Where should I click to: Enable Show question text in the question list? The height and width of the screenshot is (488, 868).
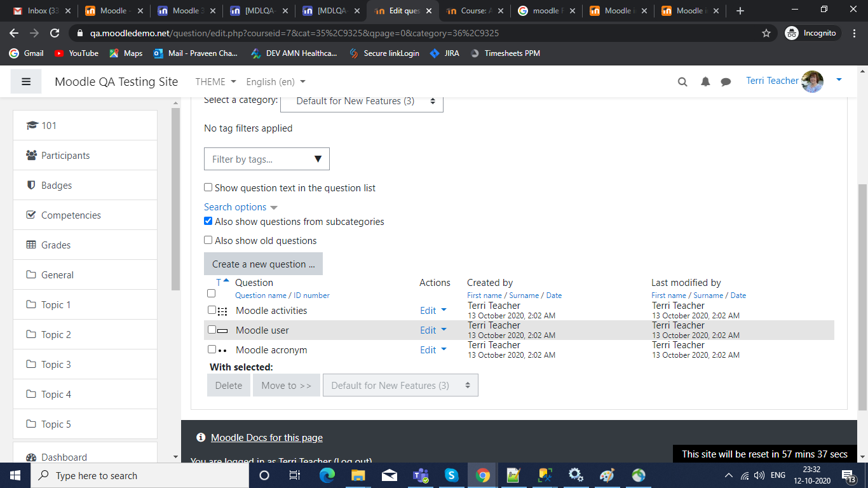208,187
